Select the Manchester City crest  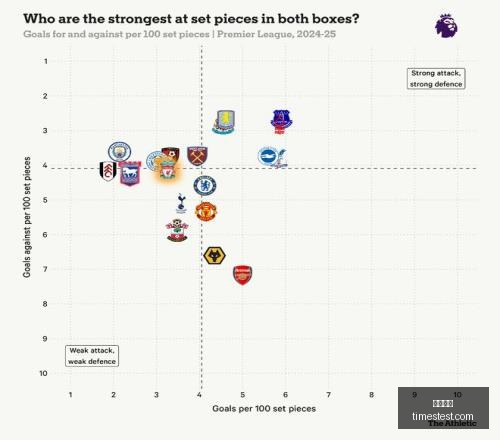pyautogui.click(x=119, y=152)
